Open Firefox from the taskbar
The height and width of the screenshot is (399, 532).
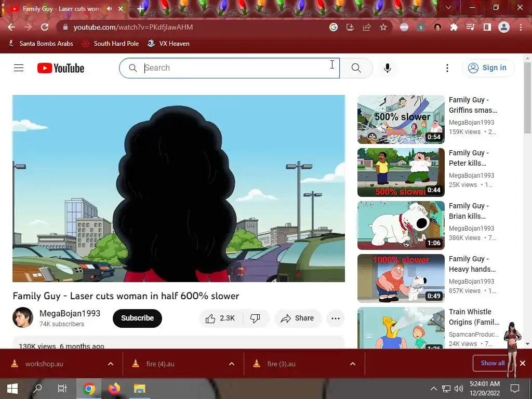114,389
